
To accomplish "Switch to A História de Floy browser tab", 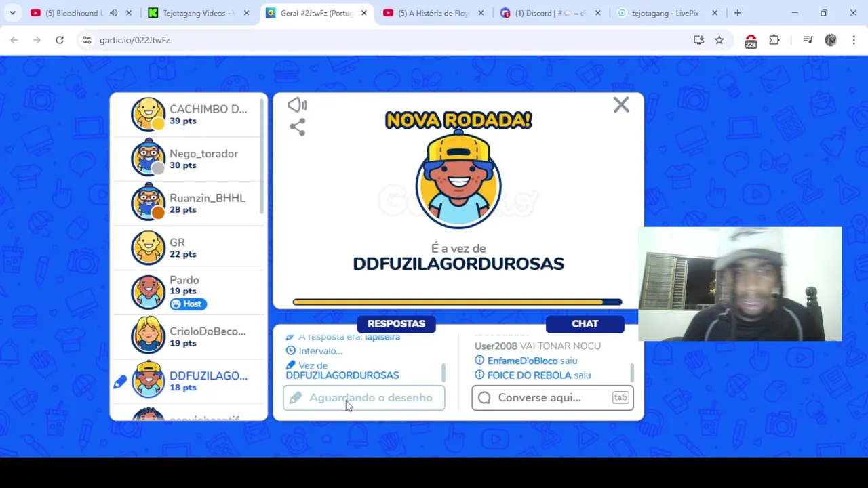I will (x=434, y=13).
